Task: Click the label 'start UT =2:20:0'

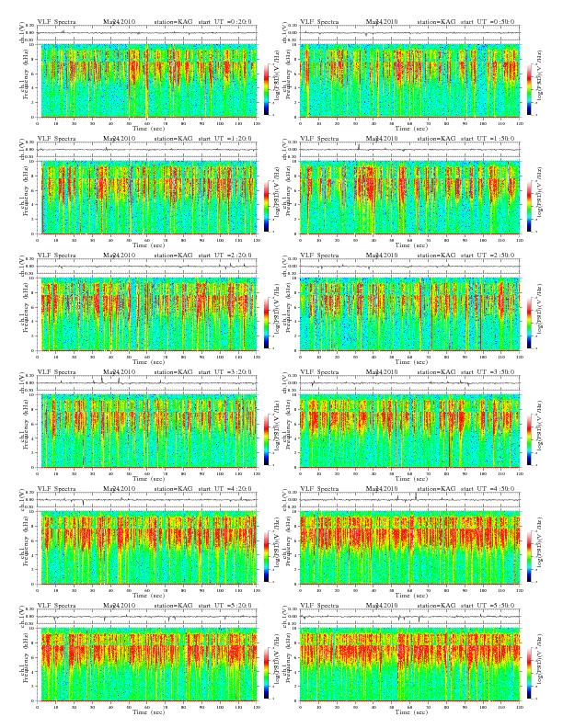Action: 224,255
